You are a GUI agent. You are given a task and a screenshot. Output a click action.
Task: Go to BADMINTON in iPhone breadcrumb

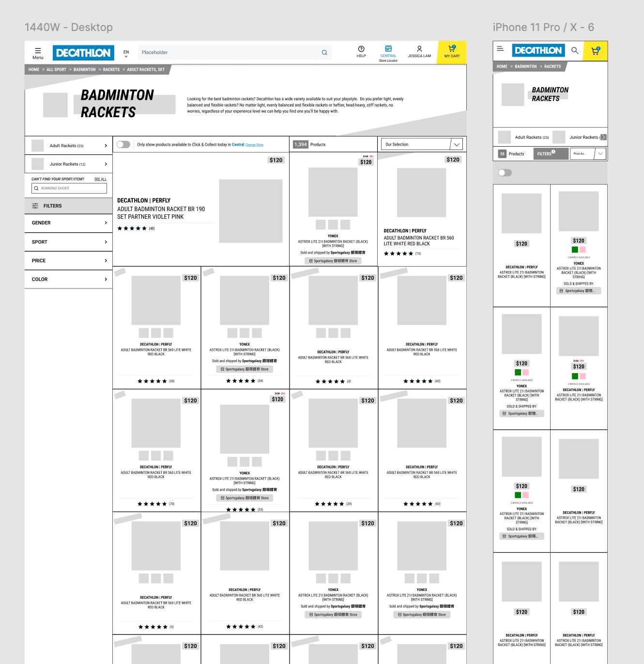[x=526, y=67]
